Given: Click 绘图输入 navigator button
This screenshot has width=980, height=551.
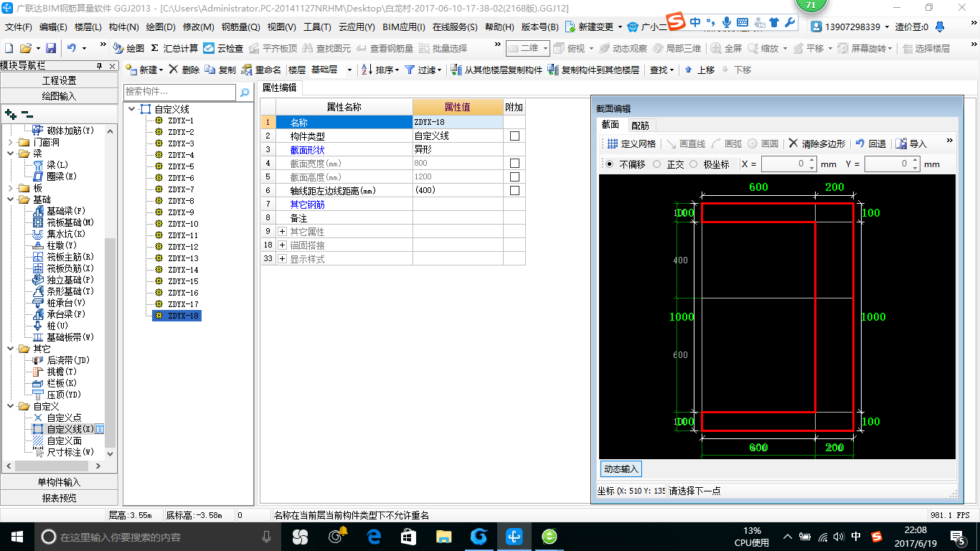Looking at the screenshot, I should tap(59, 96).
